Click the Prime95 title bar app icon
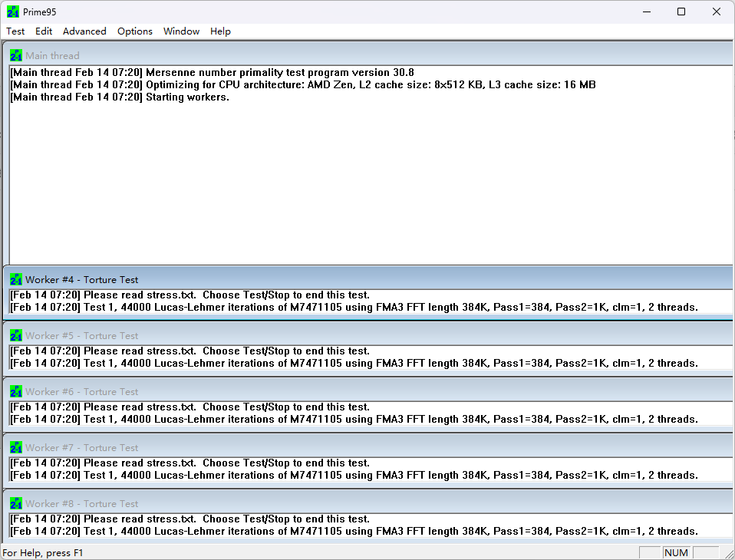The width and height of the screenshot is (735, 560). pyautogui.click(x=13, y=12)
